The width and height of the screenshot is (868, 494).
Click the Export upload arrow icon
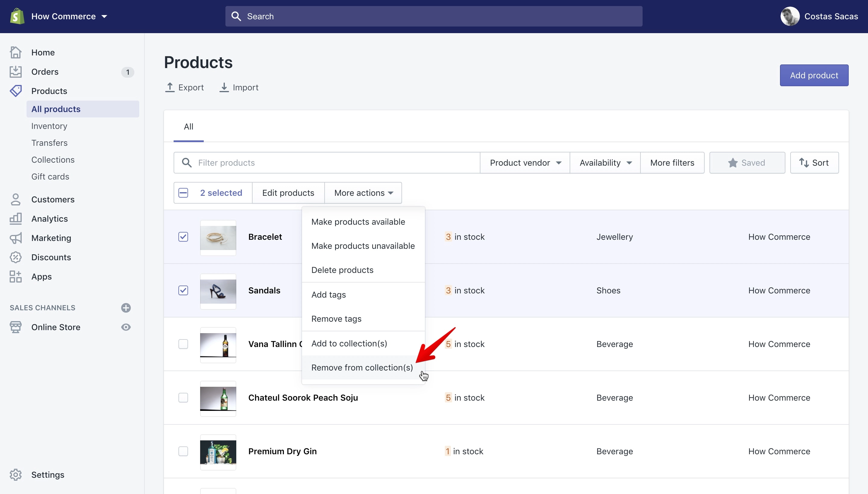[170, 87]
